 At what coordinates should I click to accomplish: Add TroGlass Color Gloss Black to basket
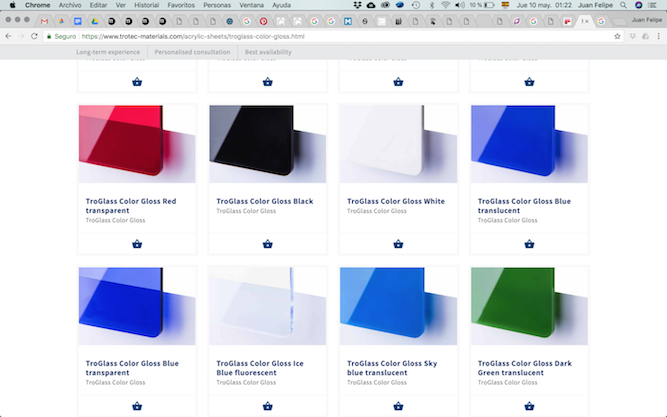[268, 244]
